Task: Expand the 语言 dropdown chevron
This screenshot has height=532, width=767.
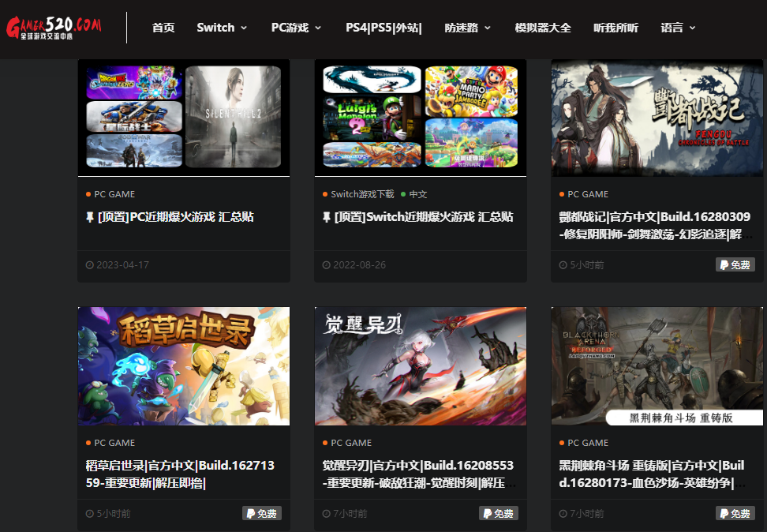Action: (692, 28)
